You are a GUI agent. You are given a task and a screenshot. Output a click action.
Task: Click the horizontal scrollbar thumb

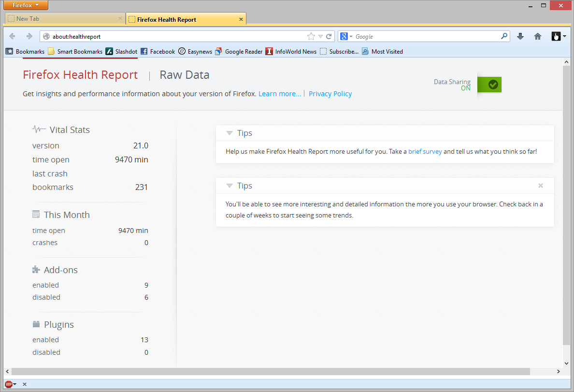tap(271, 372)
